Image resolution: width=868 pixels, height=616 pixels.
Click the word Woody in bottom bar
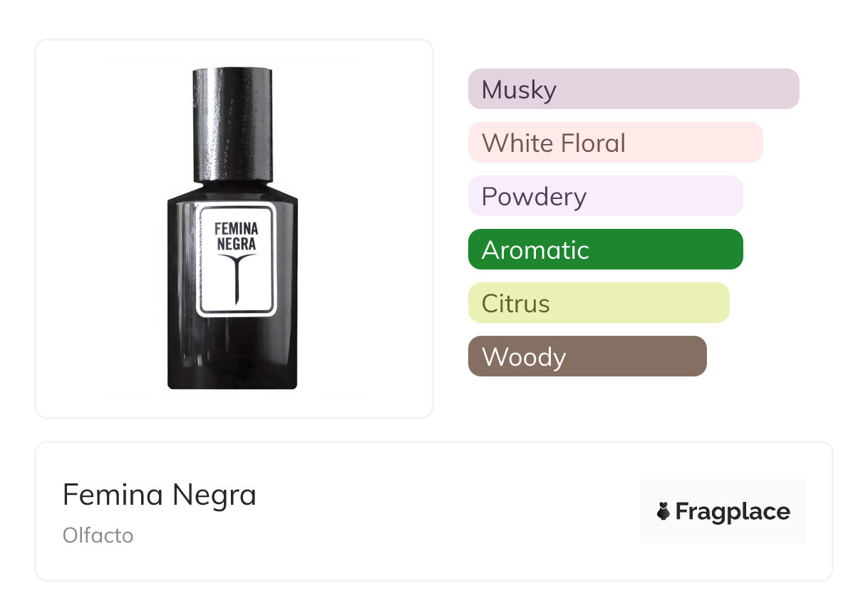[x=524, y=357]
